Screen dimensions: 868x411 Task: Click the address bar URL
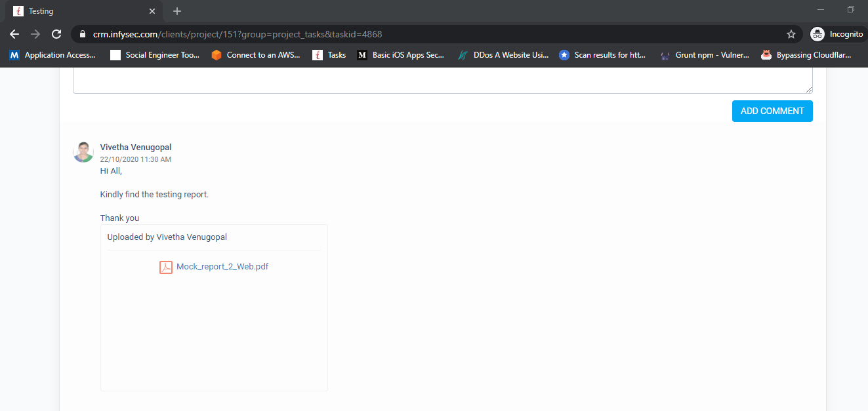click(238, 34)
